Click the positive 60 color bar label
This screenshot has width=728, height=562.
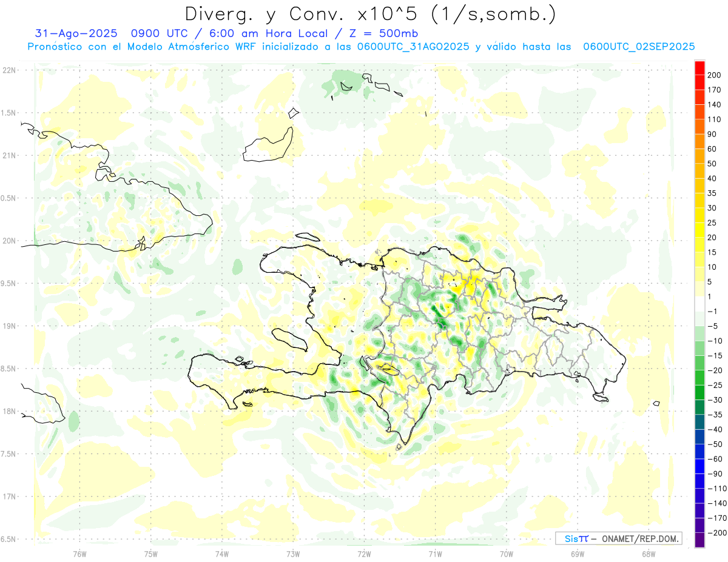point(712,149)
